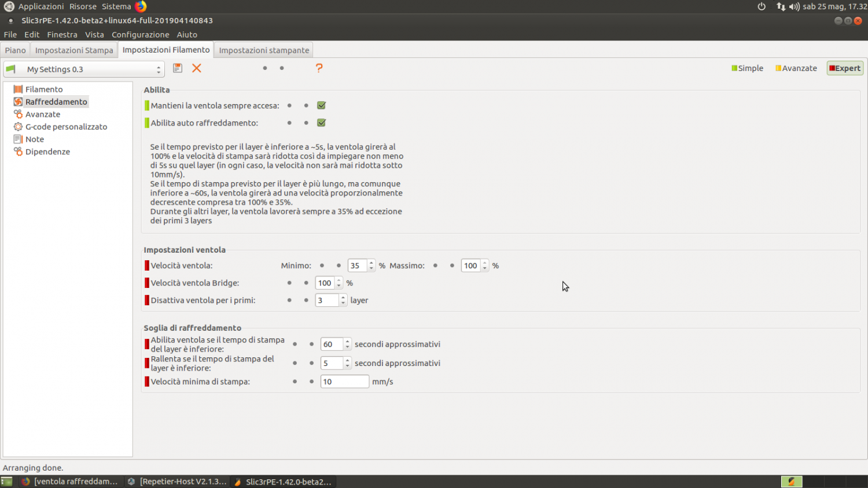Open the Configurazione menu
Viewport: 868px width, 488px height.
coord(140,35)
